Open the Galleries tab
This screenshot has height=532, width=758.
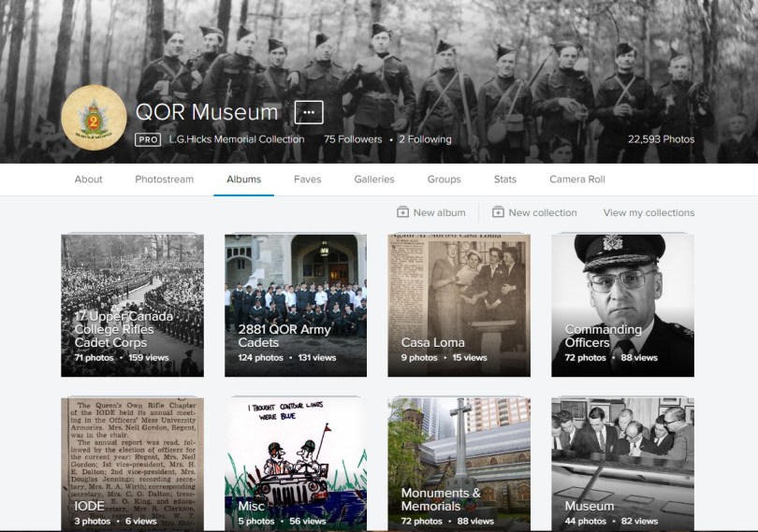click(374, 180)
